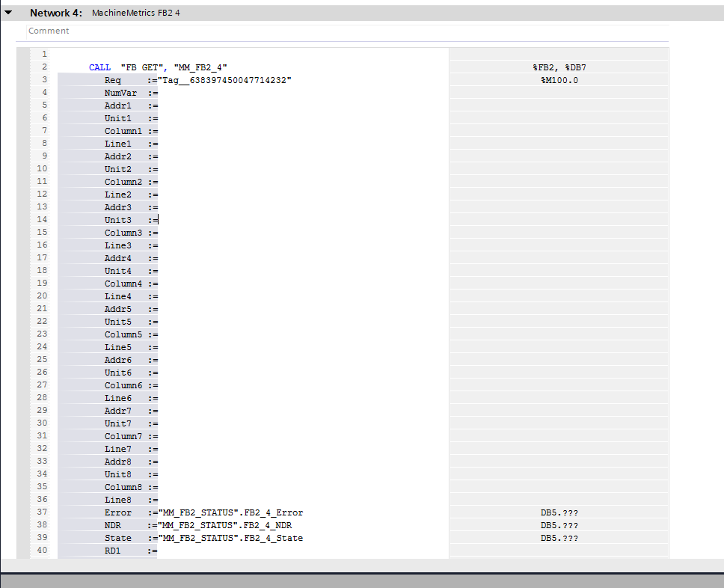This screenshot has height=588, width=724.
Task: Click the Column7 parameter line
Action: coord(123,436)
